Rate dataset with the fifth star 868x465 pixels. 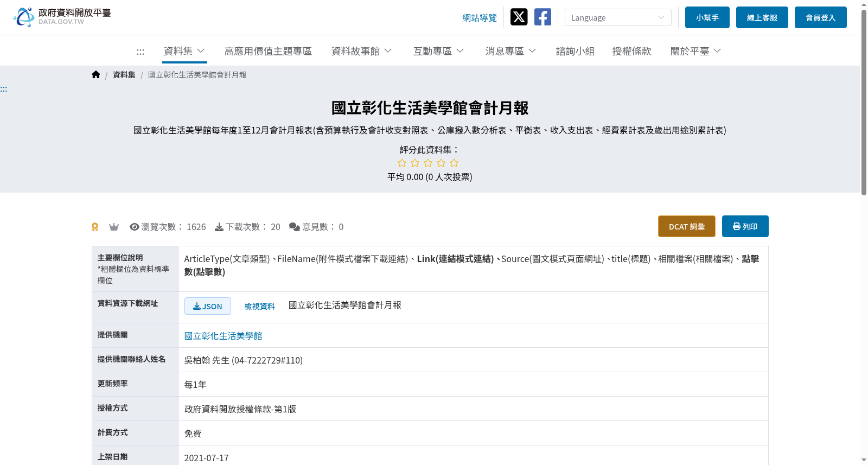point(454,163)
